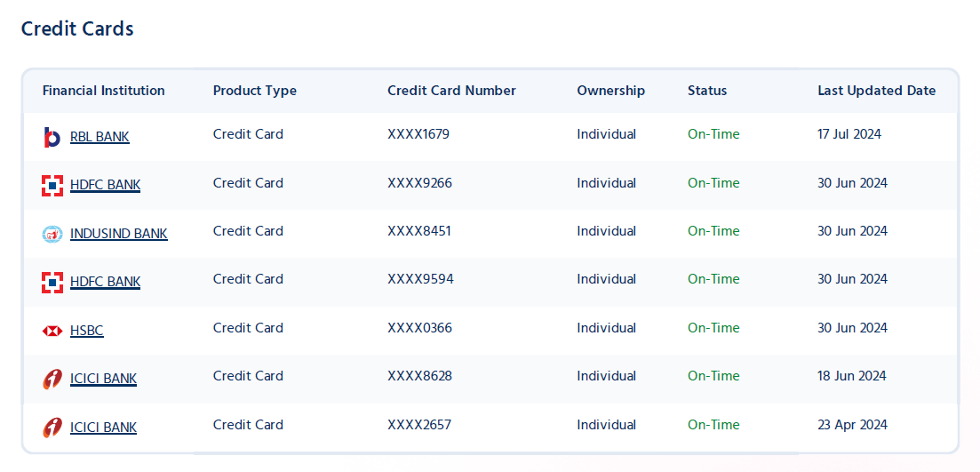The image size is (980, 472).
Task: Click the Last Updated Date column header
Action: (x=877, y=91)
